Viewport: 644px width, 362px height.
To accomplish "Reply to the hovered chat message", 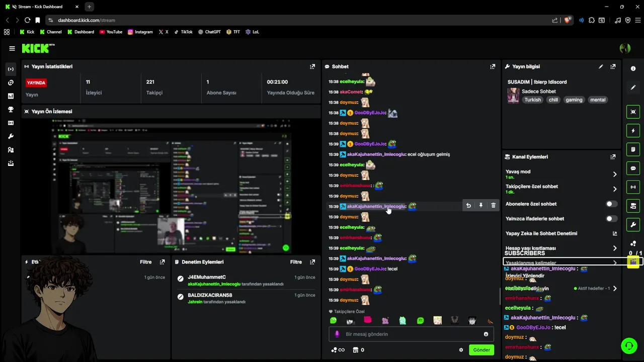I will (468, 205).
